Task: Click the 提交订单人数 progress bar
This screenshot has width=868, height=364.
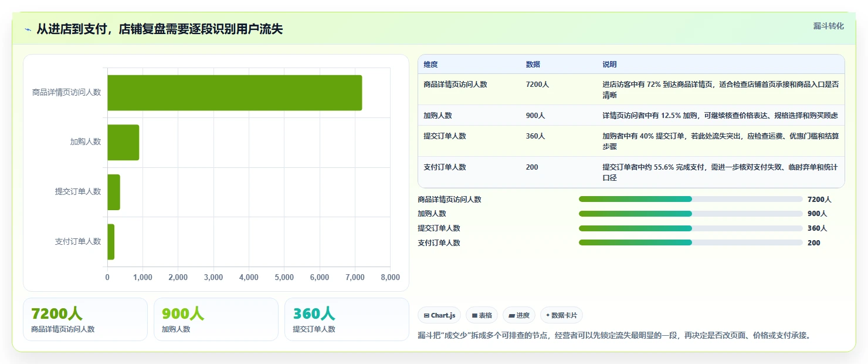Action: click(x=690, y=228)
